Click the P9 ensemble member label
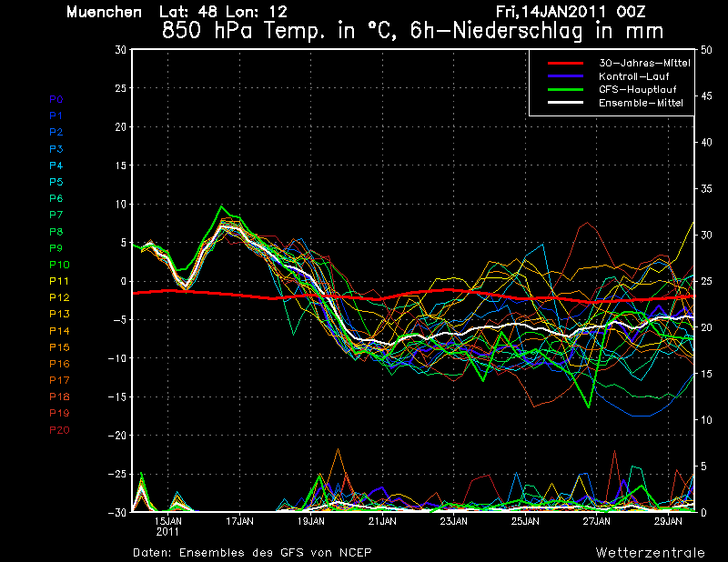The image size is (728, 562). pyautogui.click(x=56, y=248)
